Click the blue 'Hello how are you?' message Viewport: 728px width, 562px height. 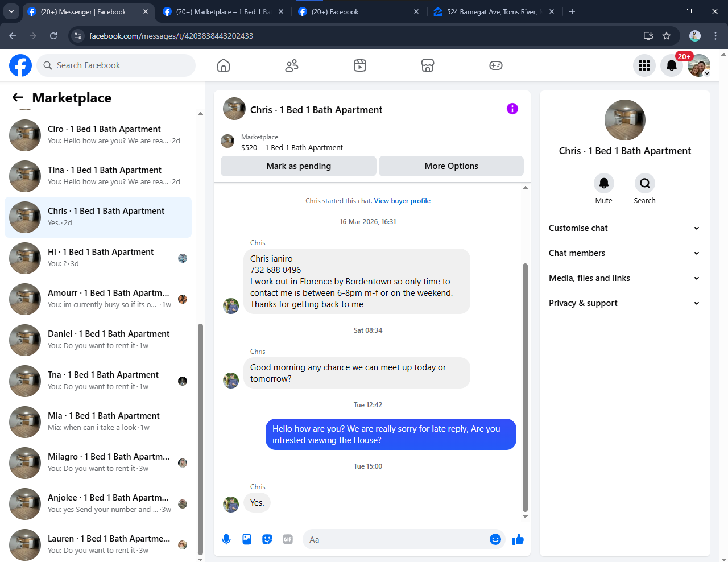pyautogui.click(x=391, y=435)
